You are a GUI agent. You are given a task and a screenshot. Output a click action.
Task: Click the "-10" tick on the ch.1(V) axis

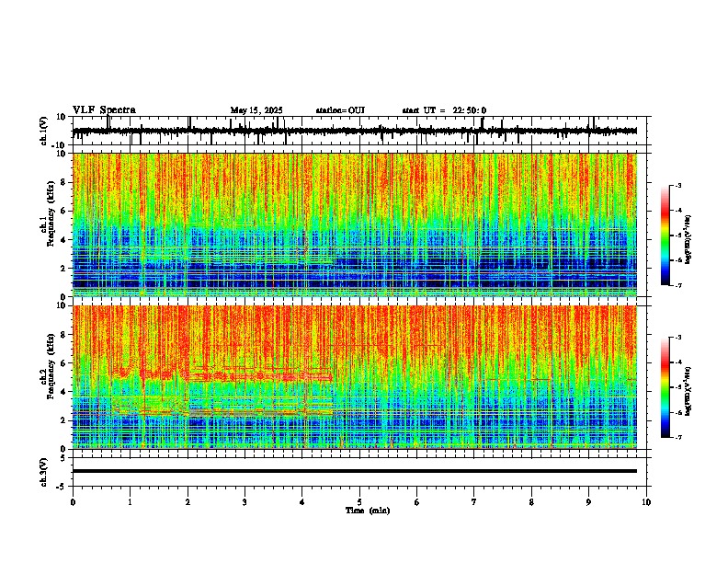(60, 145)
